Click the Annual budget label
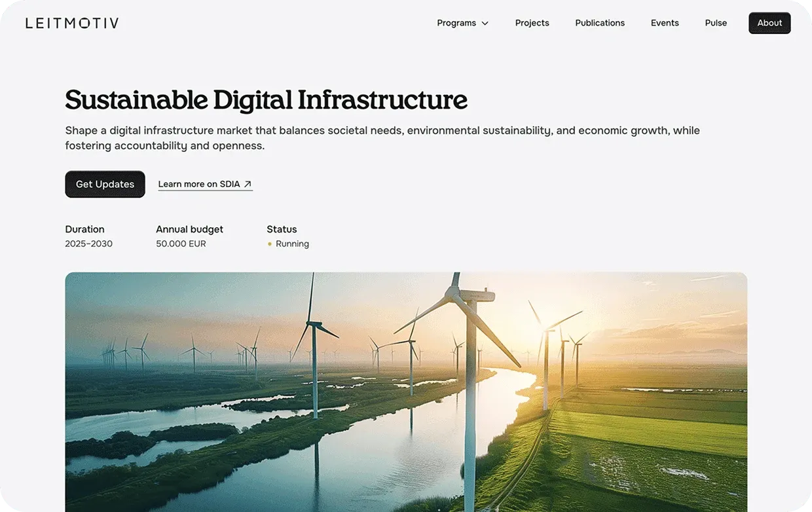This screenshot has height=512, width=812. click(x=189, y=229)
